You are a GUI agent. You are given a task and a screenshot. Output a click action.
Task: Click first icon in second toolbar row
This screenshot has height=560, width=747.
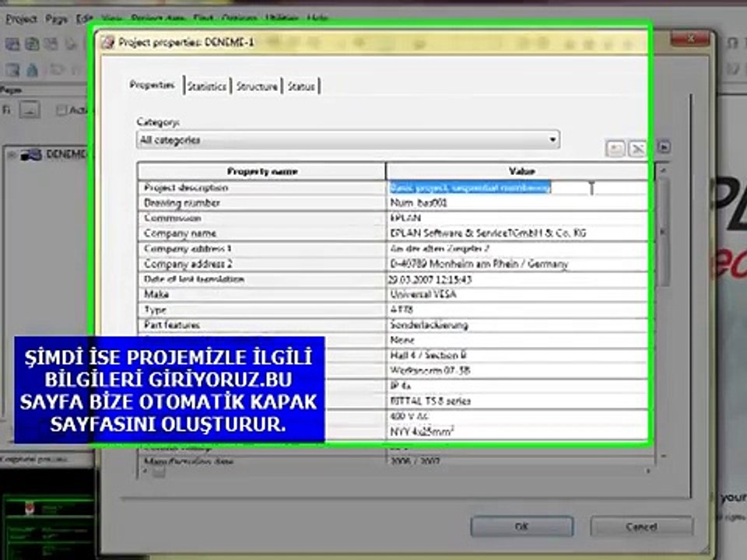tap(12, 71)
